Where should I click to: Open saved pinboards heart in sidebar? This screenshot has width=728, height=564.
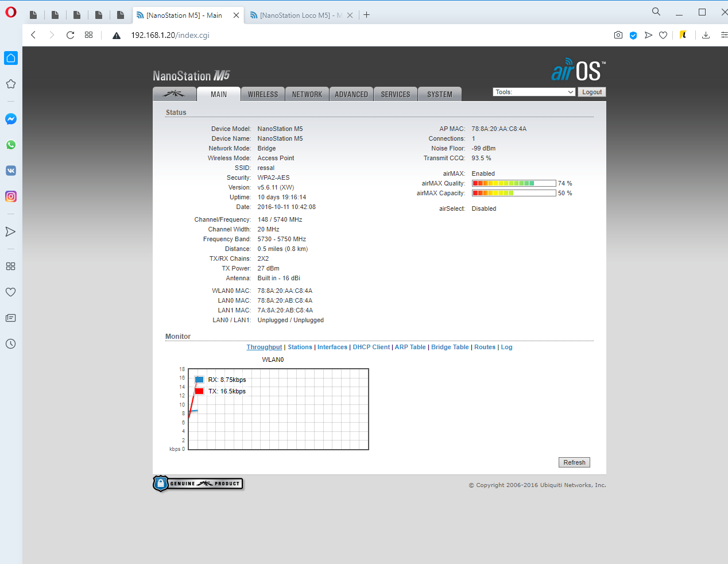click(x=10, y=292)
